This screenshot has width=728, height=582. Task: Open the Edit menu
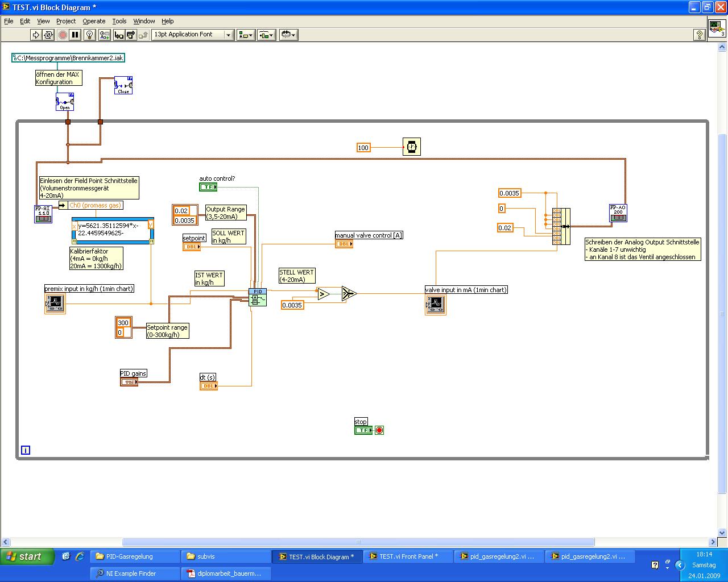coord(25,21)
